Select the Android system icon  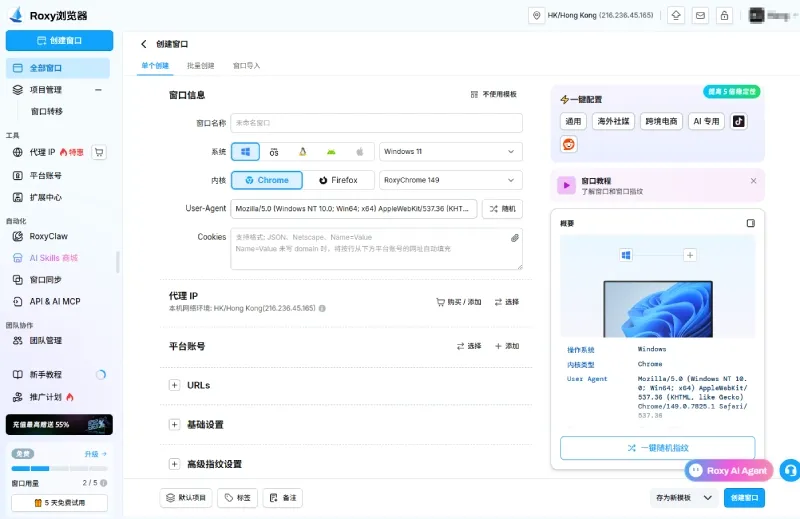click(331, 152)
